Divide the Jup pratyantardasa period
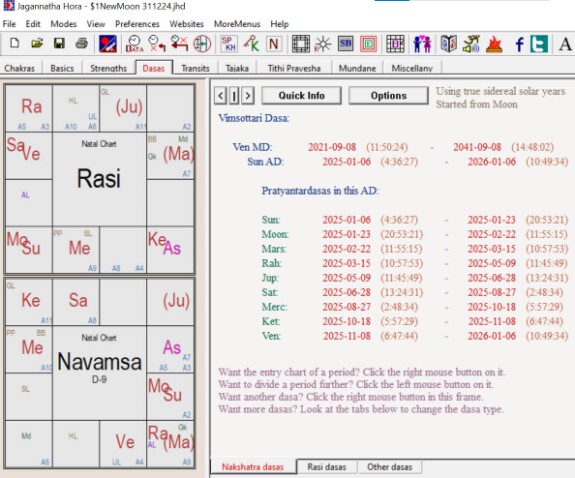This screenshot has width=575, height=478. 415,278
